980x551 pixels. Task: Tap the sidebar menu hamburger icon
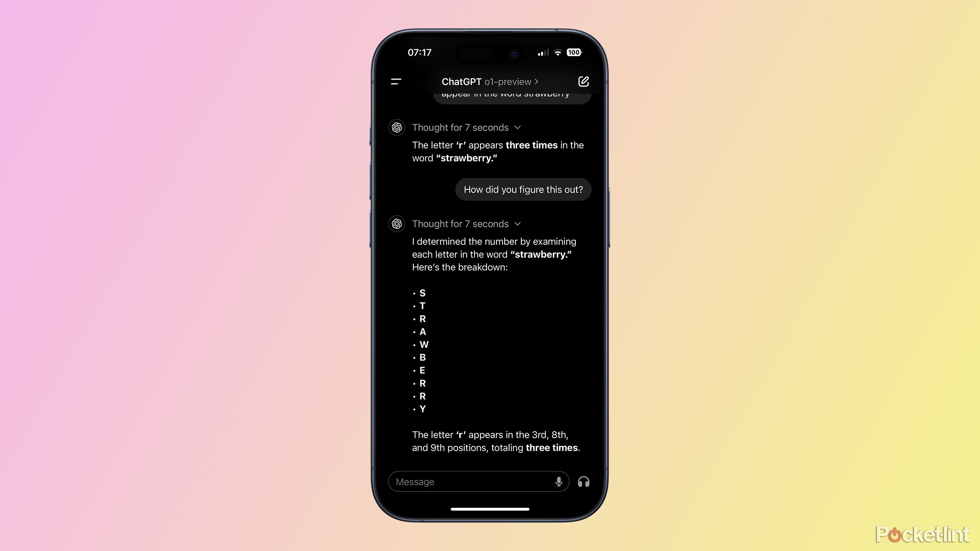(x=397, y=82)
